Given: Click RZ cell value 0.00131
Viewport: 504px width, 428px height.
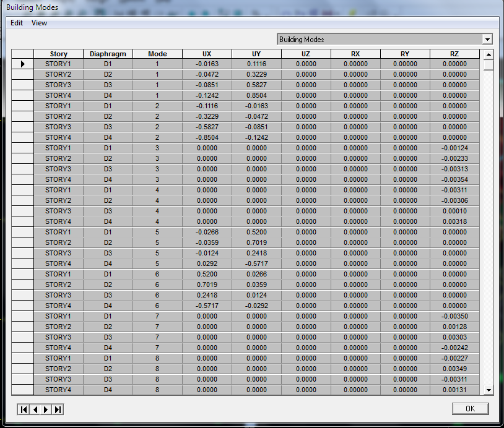Looking at the screenshot, I should [x=454, y=390].
